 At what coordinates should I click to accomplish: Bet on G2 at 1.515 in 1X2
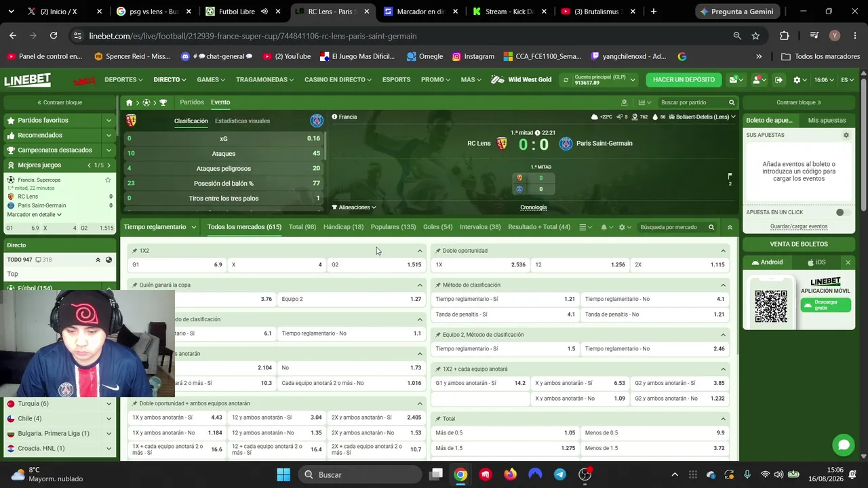(x=376, y=265)
